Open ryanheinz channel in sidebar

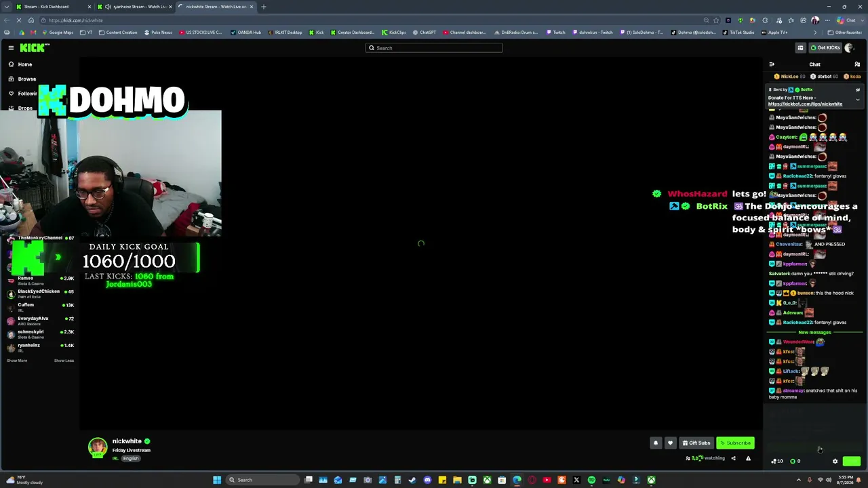click(x=41, y=347)
